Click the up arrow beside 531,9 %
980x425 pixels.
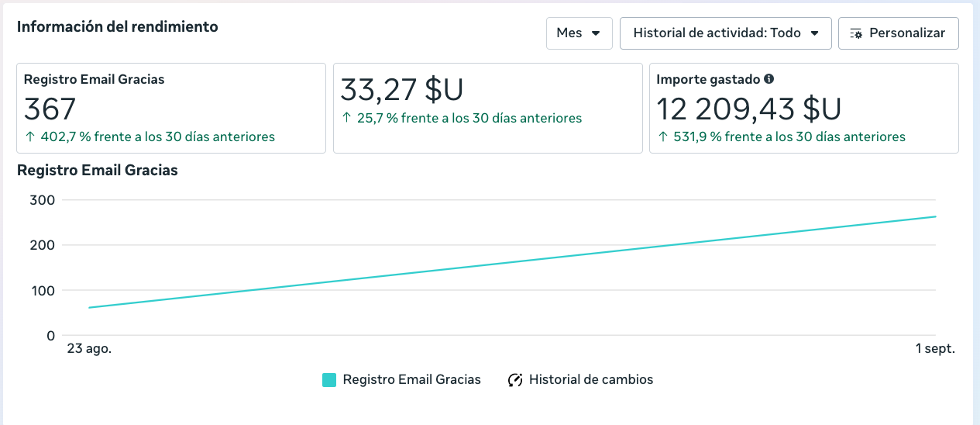pos(662,137)
